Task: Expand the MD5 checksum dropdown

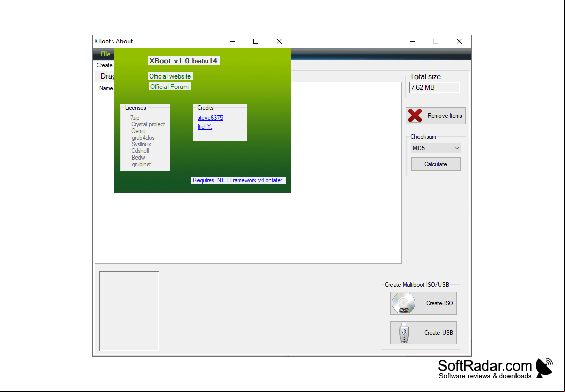Action: [436, 148]
